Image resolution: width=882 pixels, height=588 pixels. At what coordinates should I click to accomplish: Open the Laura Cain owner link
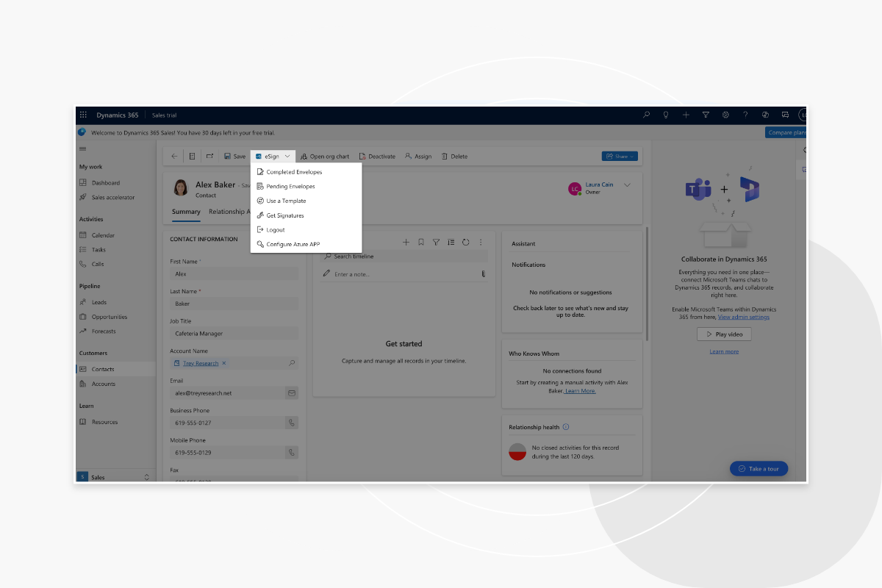point(599,184)
